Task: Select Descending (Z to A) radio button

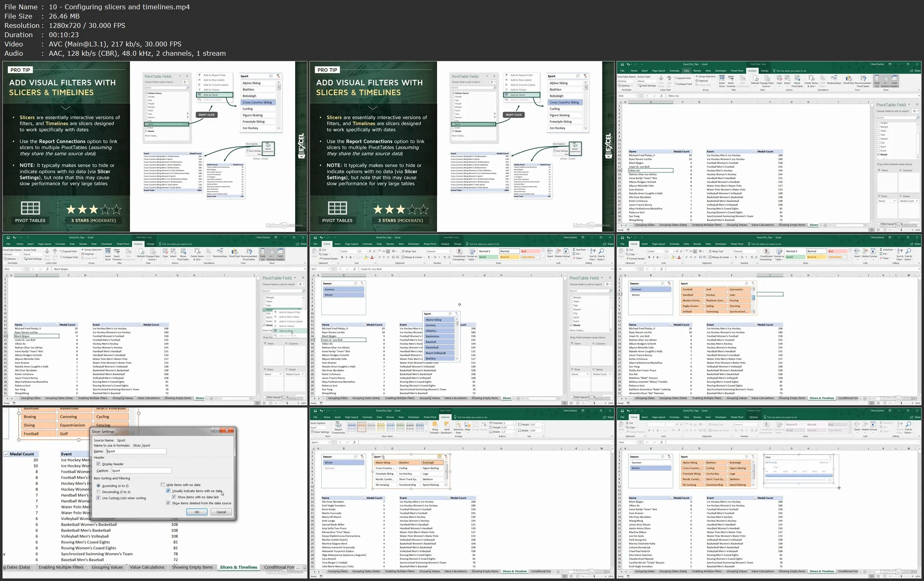Action: [98, 492]
